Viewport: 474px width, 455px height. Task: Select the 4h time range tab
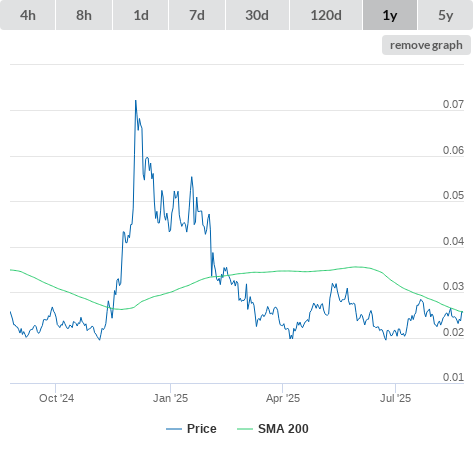click(28, 15)
